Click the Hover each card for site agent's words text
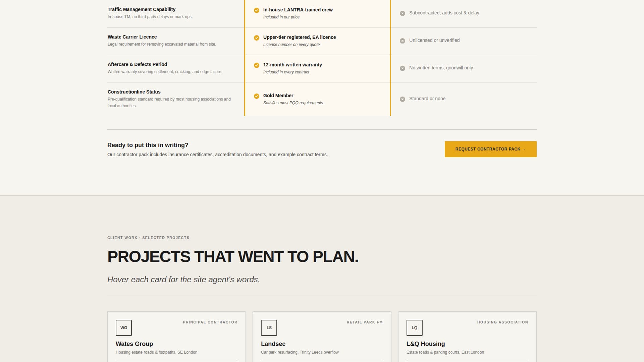Screen dimensions: 644x362 [x=183, y=280]
